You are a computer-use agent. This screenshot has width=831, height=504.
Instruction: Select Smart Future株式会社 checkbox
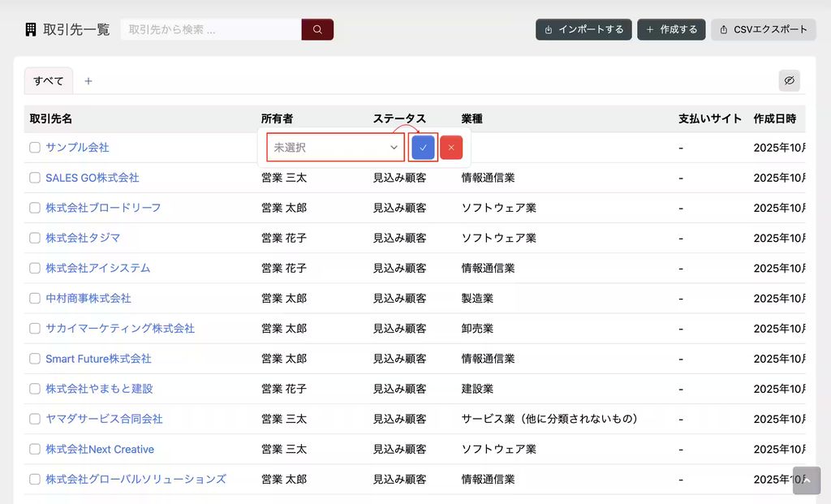[35, 359]
